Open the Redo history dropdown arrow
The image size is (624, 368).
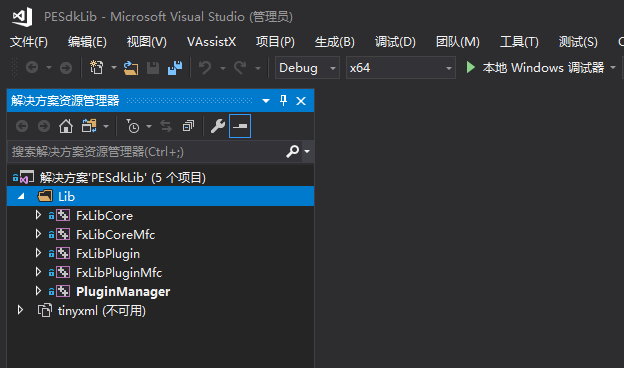258,68
